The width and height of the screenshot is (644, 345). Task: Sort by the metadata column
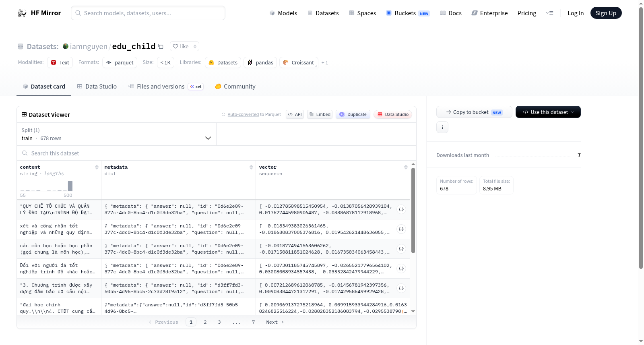pyautogui.click(x=251, y=167)
